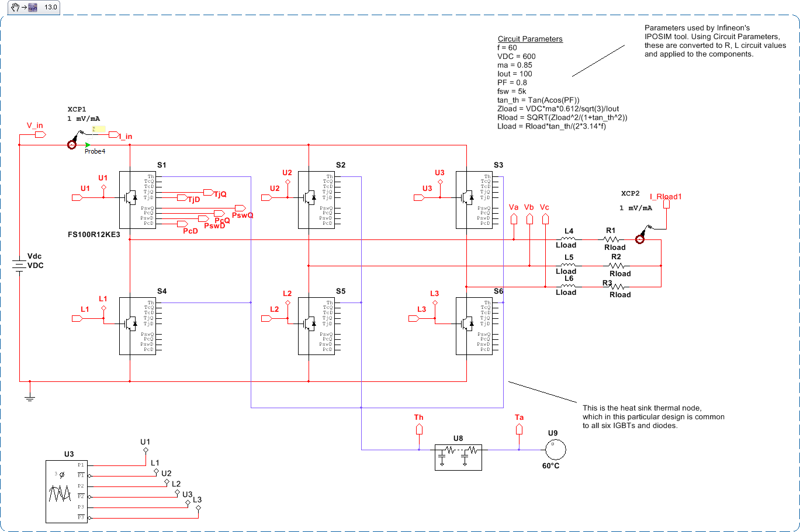Screen dimensions: 800x532
Task: Click the hand pan icon in top tab
Action: coord(9,7)
